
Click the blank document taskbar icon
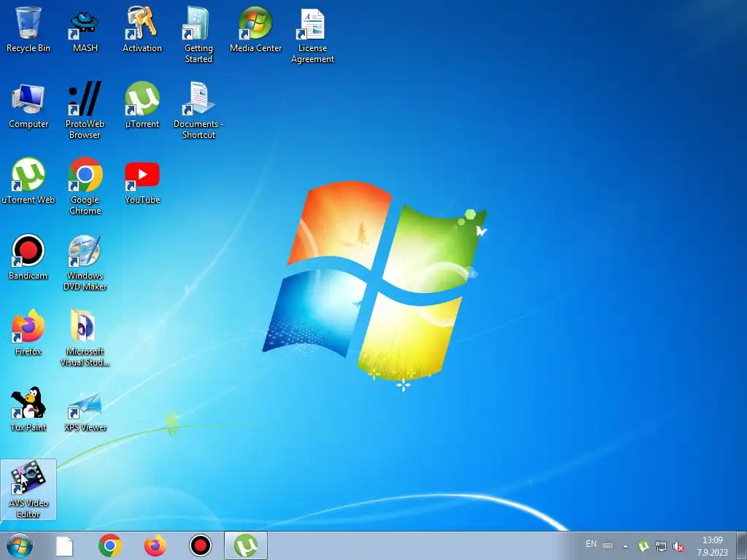point(64,545)
